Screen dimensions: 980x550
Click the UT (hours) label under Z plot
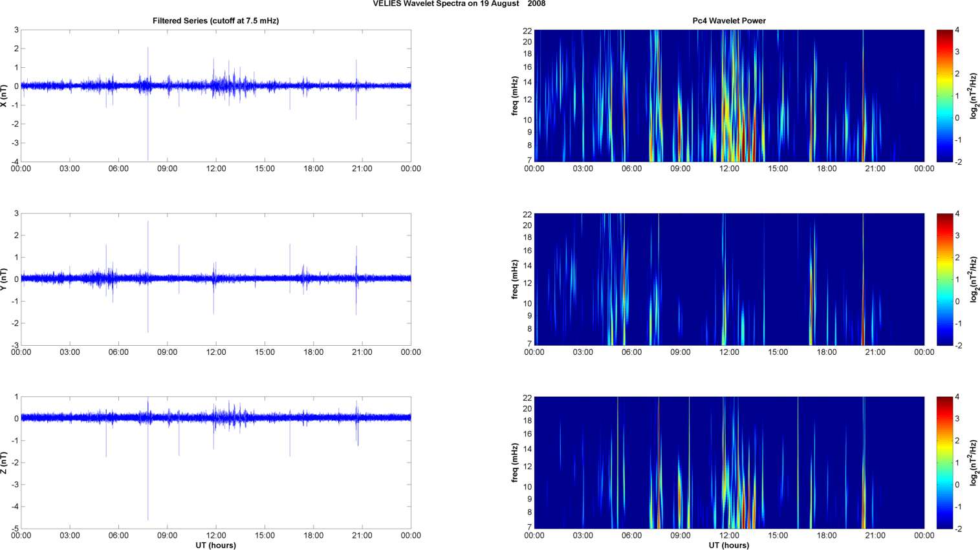click(x=215, y=545)
